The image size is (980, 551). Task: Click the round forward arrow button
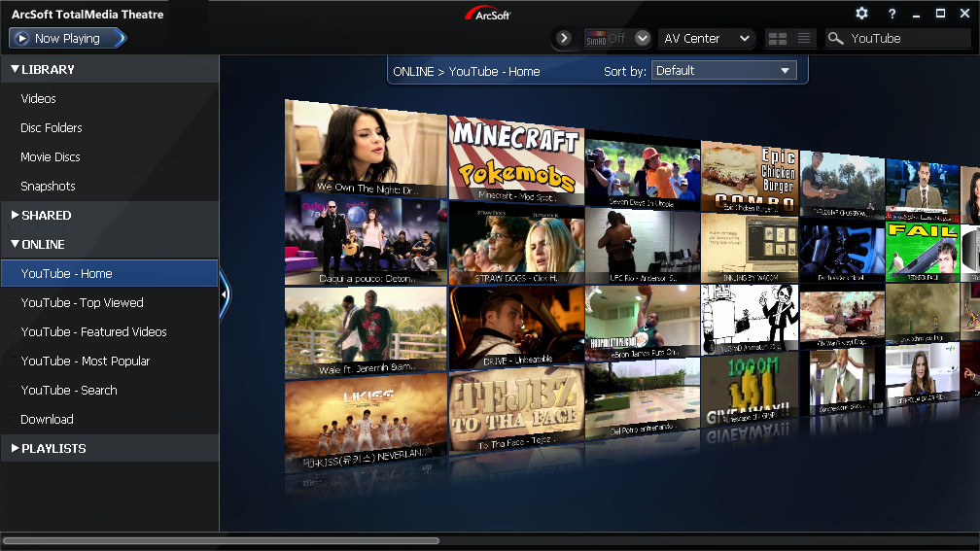564,39
